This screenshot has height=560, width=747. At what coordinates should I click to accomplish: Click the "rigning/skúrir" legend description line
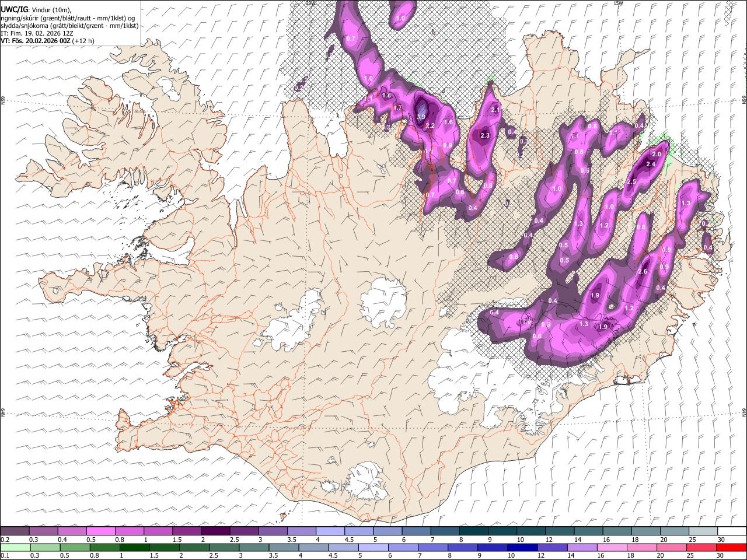pyautogui.click(x=68, y=17)
